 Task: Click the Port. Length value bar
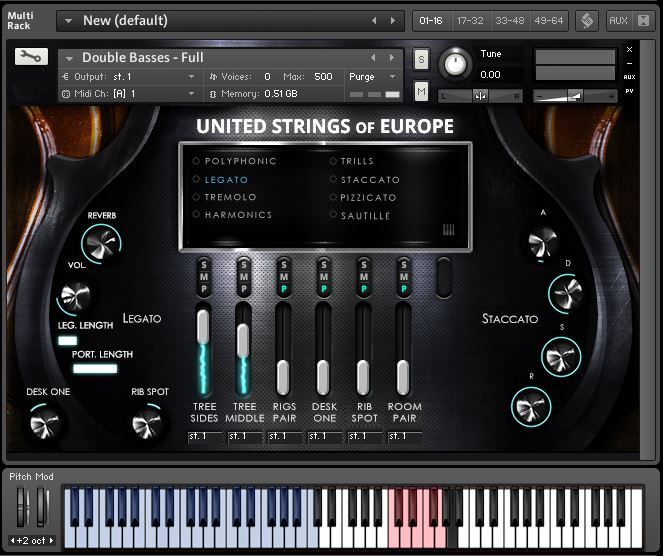[x=95, y=369]
